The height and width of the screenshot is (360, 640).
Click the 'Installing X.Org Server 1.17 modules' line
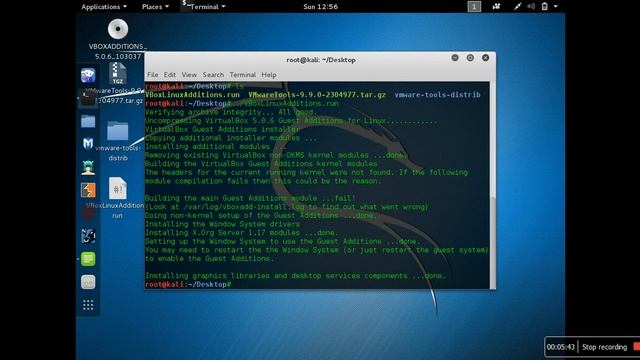click(242, 232)
